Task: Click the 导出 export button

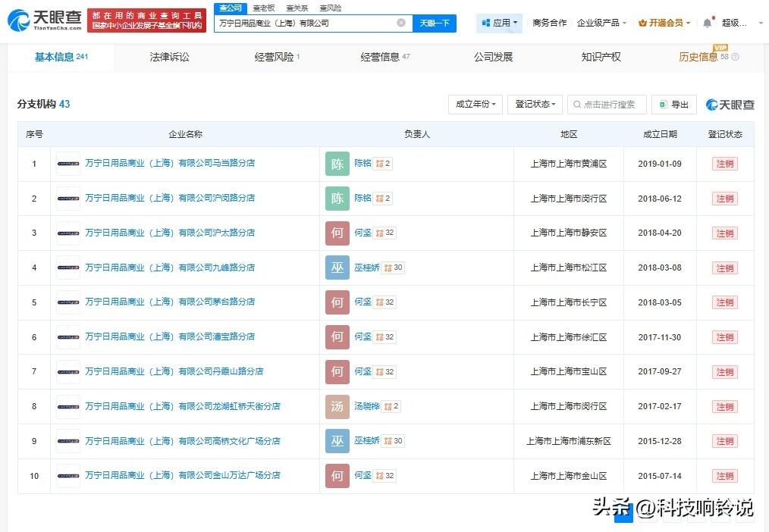Action: (x=673, y=105)
